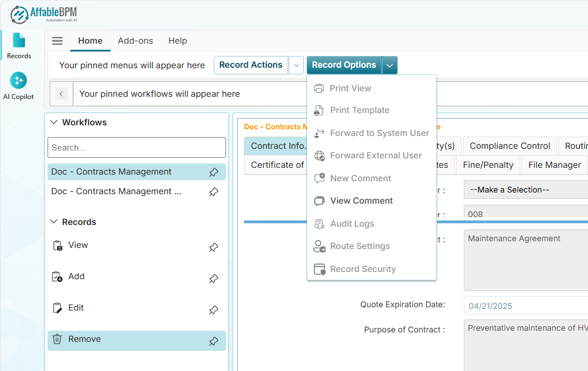Click the View record icon
The height and width of the screenshot is (371, 588).
click(x=58, y=246)
